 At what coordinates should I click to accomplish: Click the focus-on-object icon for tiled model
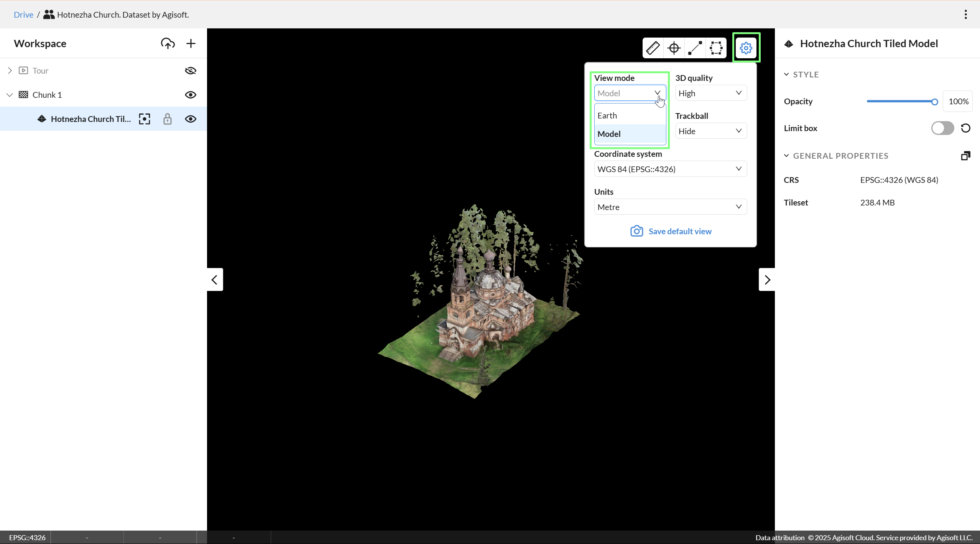(x=145, y=119)
